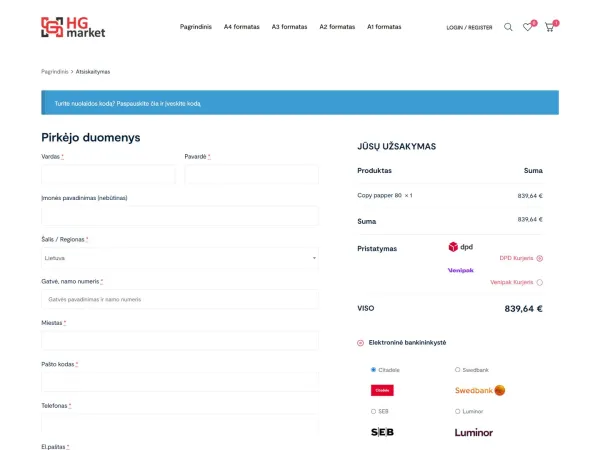Select SEB bank radio button
The width and height of the screenshot is (600, 450).
point(373,411)
